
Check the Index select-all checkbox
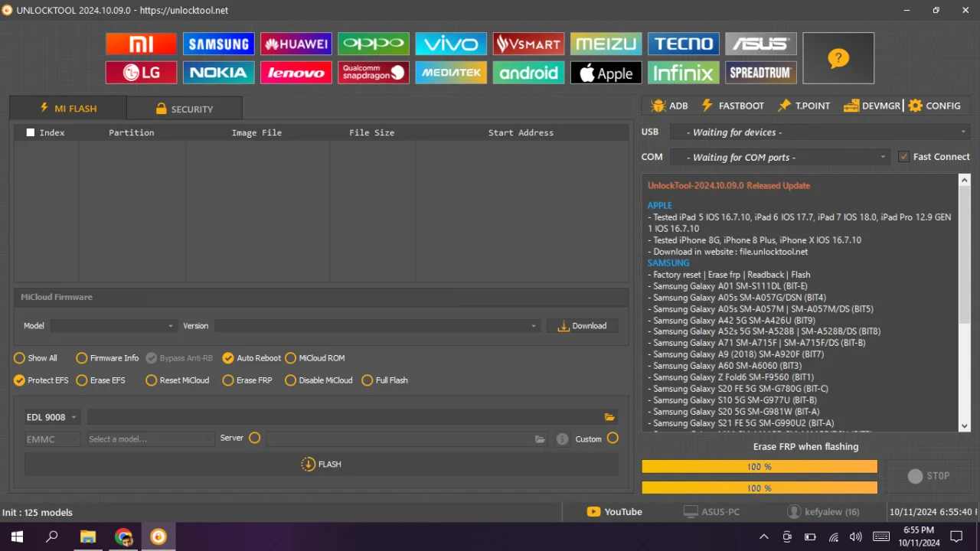[31, 132]
